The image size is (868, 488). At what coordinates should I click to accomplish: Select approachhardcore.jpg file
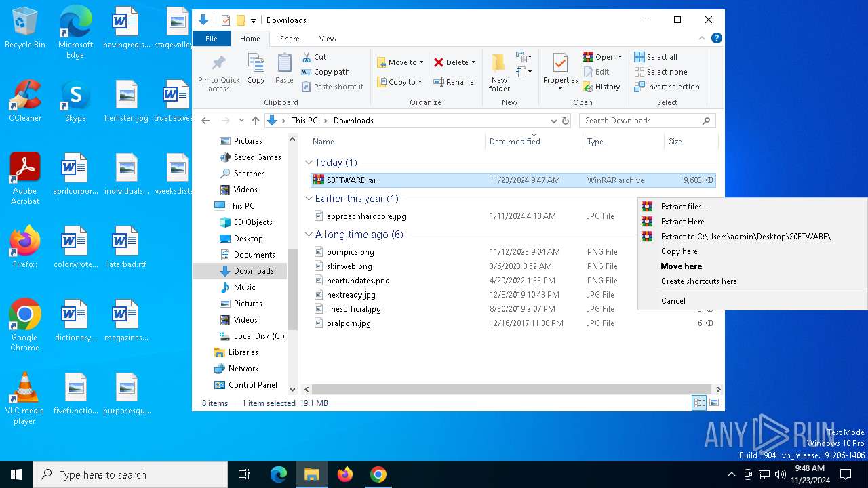(x=366, y=216)
